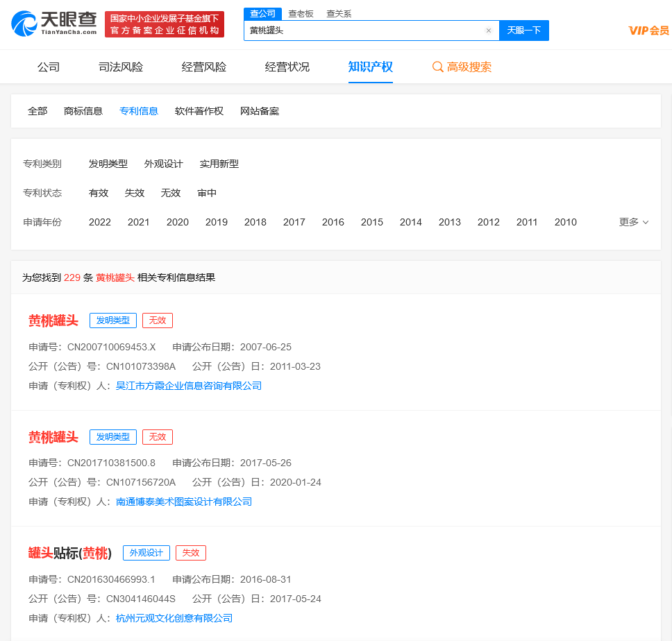The image size is (672, 641).
Task: Open the 黄桃罐头 patent from 吴江市方霞
Action: (x=53, y=320)
